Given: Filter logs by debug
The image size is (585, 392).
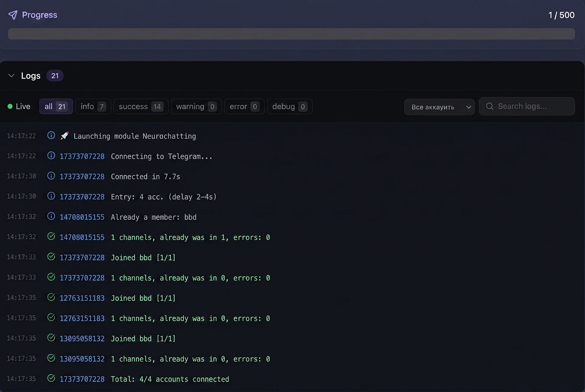Looking at the screenshot, I should pos(290,106).
